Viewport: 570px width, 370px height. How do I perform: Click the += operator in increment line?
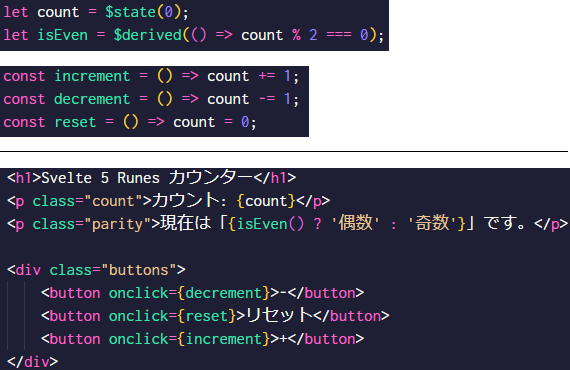[266, 76]
